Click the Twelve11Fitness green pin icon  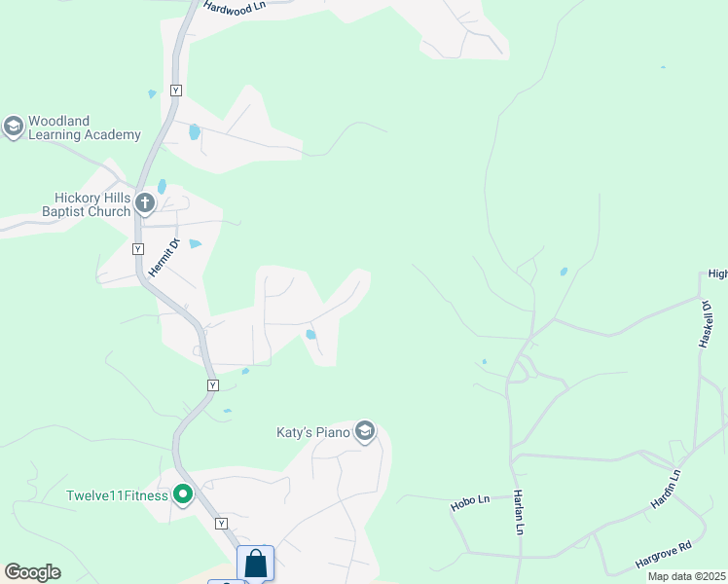click(x=183, y=494)
